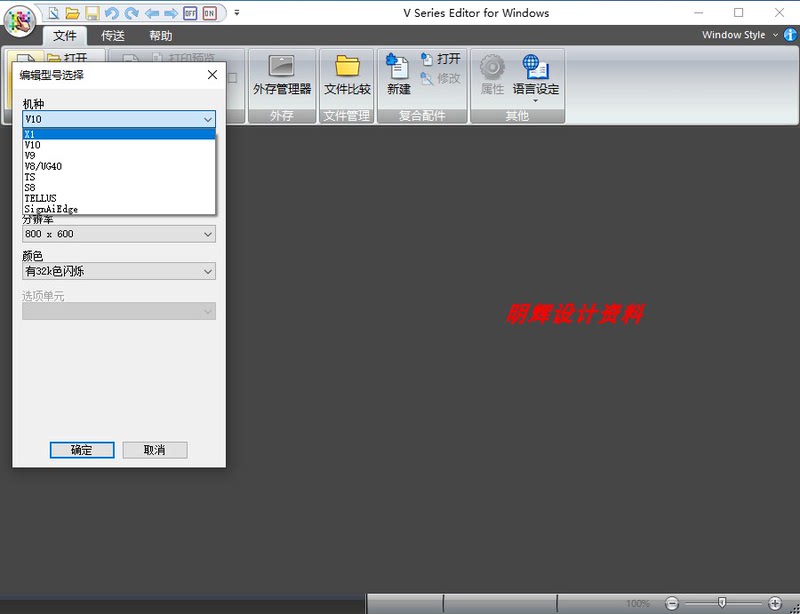
Task: Select X1 from the 机种 list
Action: click(119, 134)
